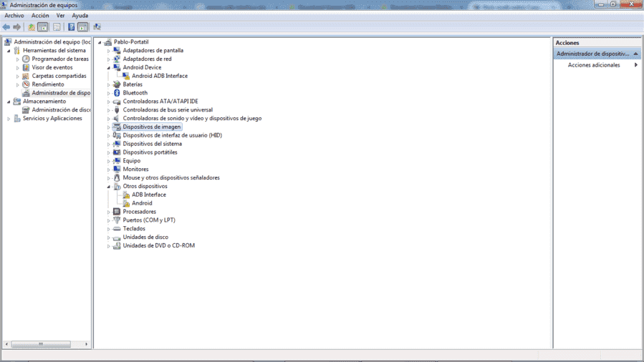Go back with the toolbar back arrow

pyautogui.click(x=6, y=27)
